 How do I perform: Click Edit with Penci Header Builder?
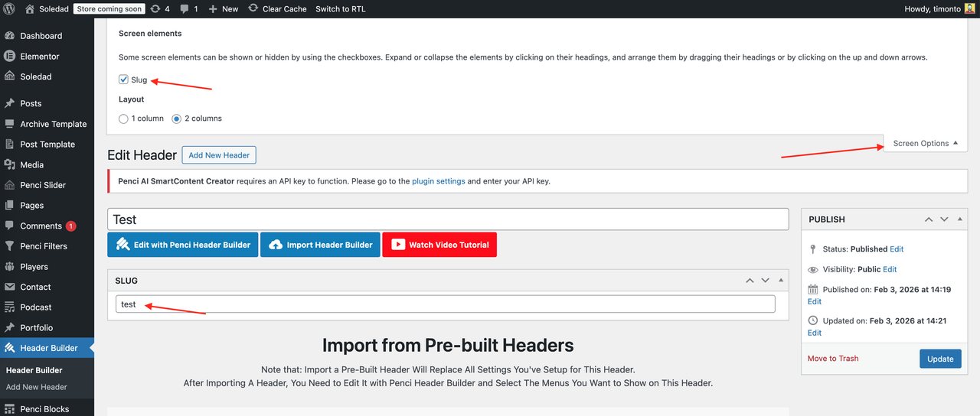tap(183, 245)
